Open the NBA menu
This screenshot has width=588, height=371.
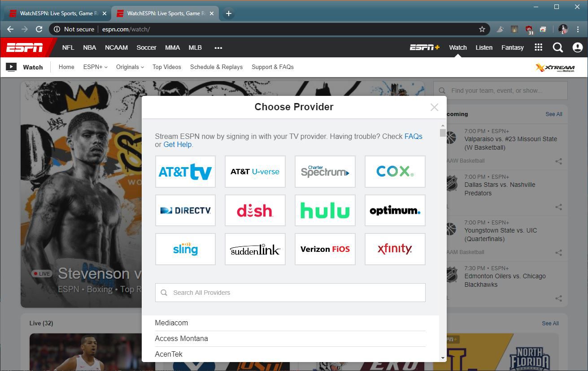(90, 47)
